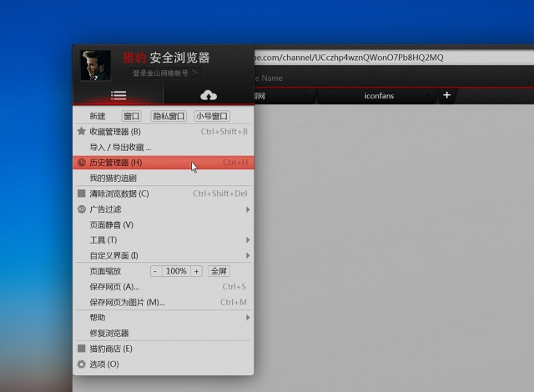Expand the 帮助 submenu arrow
Viewport: 534px width, 392px height.
[248, 318]
